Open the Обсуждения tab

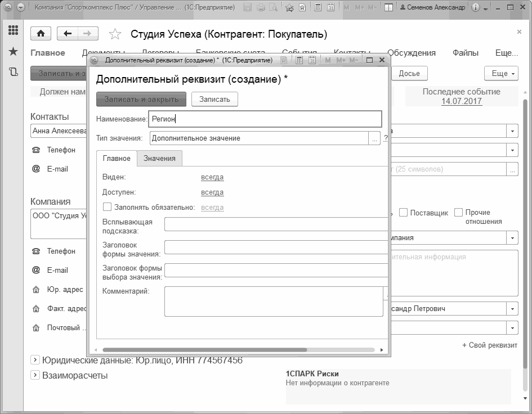[x=411, y=52]
